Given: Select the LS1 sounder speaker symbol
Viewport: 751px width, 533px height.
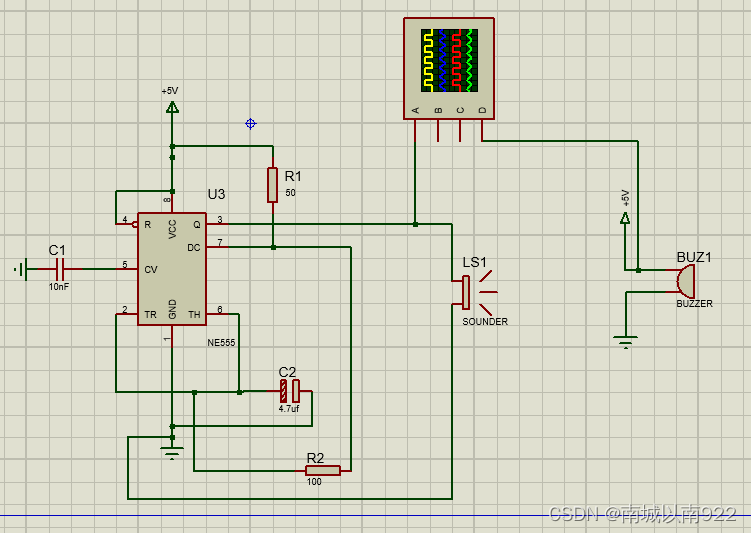Looking at the screenshot, I should pos(474,292).
